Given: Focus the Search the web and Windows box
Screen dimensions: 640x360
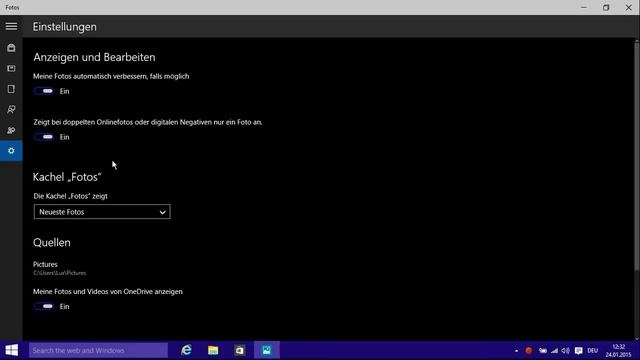Looking at the screenshot, I should pos(98,350).
